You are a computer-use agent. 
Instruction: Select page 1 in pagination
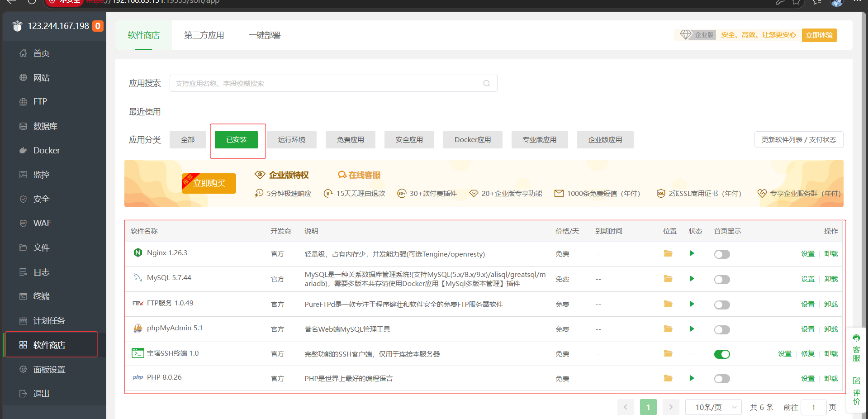648,407
